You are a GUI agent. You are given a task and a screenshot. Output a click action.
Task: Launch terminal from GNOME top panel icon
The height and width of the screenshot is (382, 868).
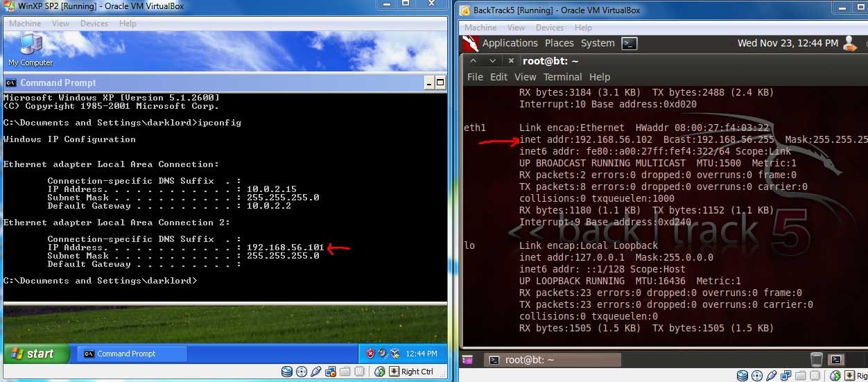pos(629,43)
